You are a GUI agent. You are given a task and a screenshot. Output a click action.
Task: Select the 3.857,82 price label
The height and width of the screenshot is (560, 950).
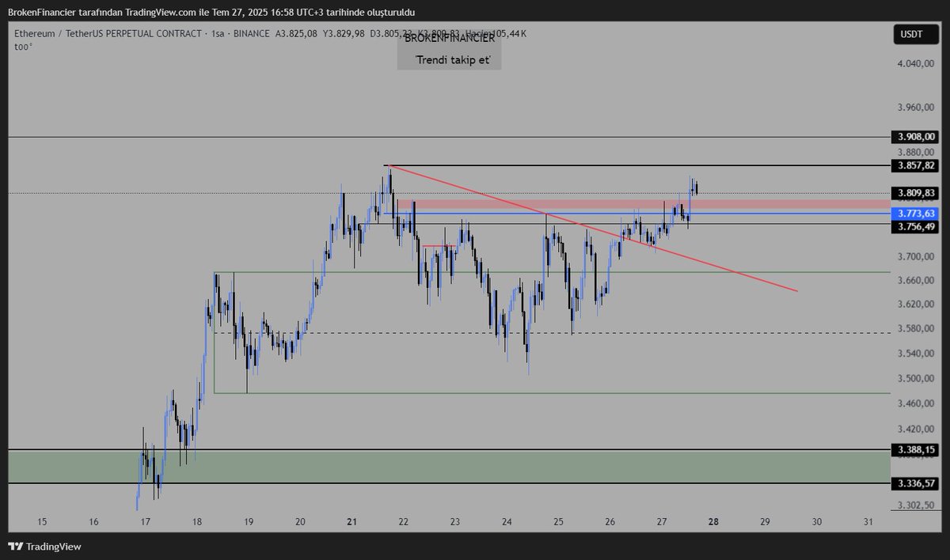pyautogui.click(x=914, y=165)
